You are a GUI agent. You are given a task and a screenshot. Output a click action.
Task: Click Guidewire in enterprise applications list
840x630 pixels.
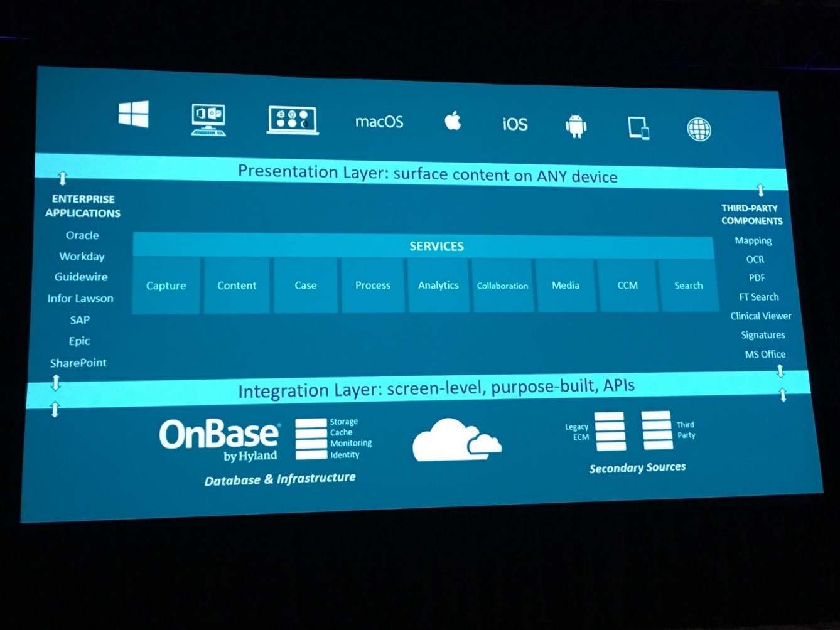(x=81, y=277)
